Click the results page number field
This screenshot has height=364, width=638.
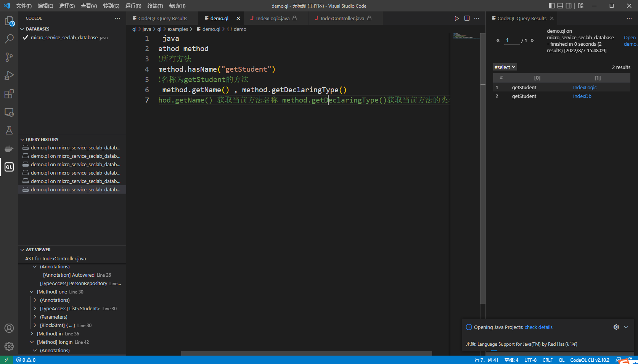pos(512,40)
